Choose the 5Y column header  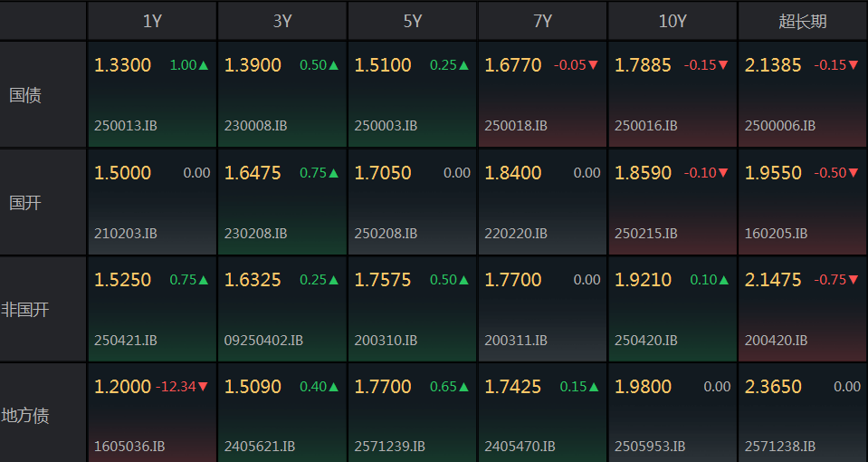pos(413,21)
